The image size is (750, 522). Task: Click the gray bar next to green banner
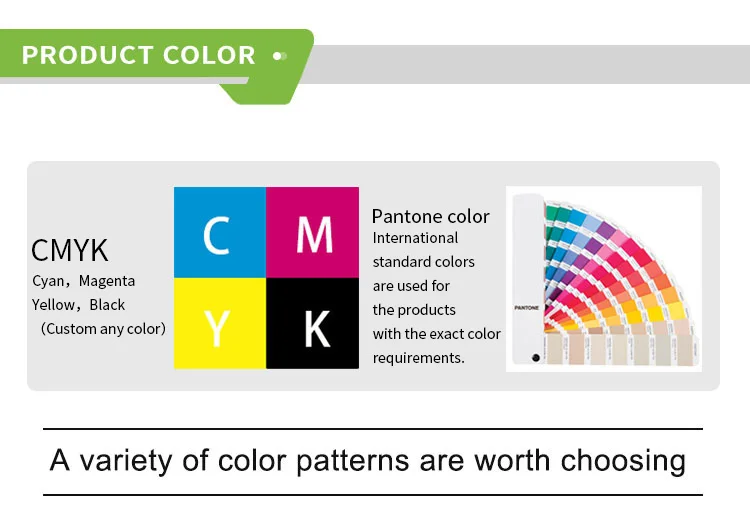pyautogui.click(x=530, y=64)
